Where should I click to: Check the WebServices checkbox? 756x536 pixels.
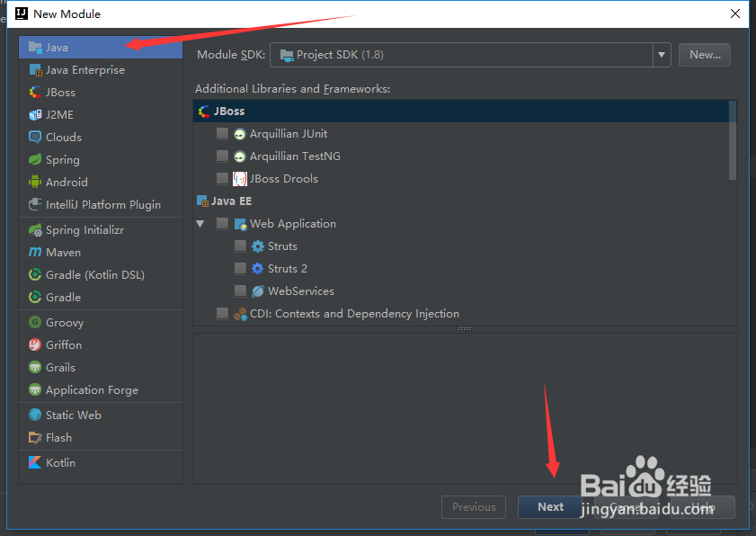coord(240,290)
